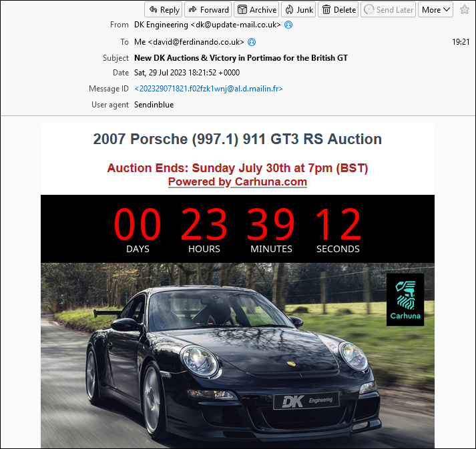Click the date 'Sat, 29 Jul 2023 18:21:52 +0000'
476x449 pixels.
[187, 73]
